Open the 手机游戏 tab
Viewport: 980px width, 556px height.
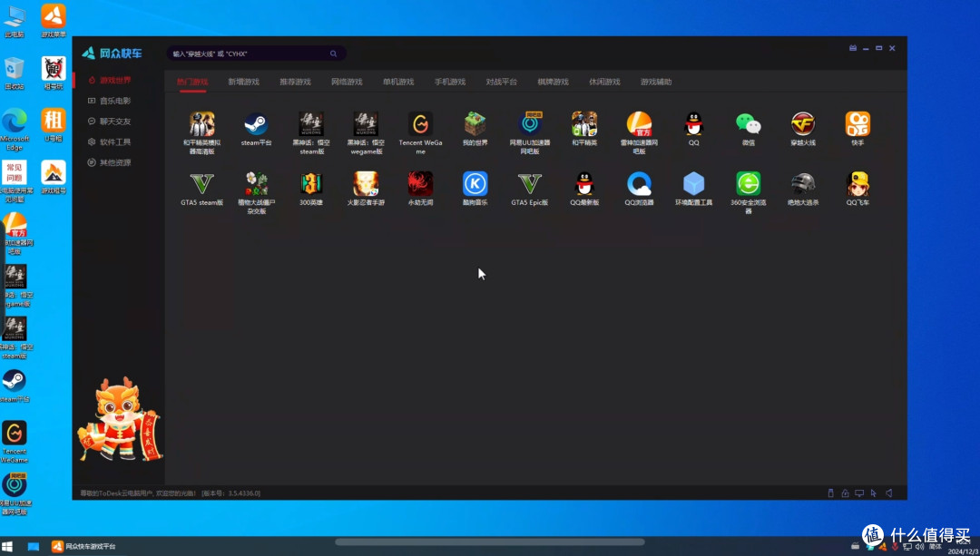(x=450, y=82)
